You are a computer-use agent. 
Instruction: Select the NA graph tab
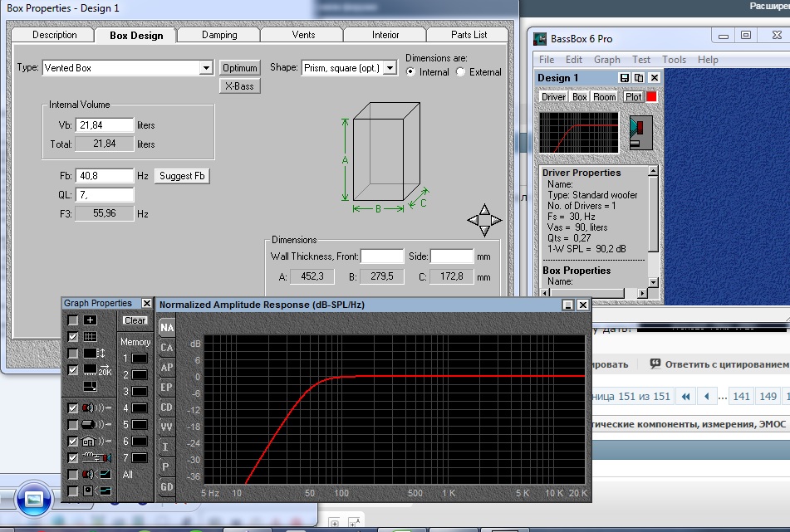pyautogui.click(x=167, y=328)
